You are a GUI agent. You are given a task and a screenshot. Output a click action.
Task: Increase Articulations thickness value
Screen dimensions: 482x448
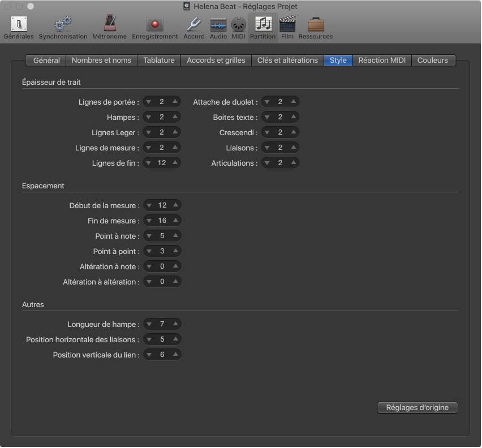[x=294, y=163]
